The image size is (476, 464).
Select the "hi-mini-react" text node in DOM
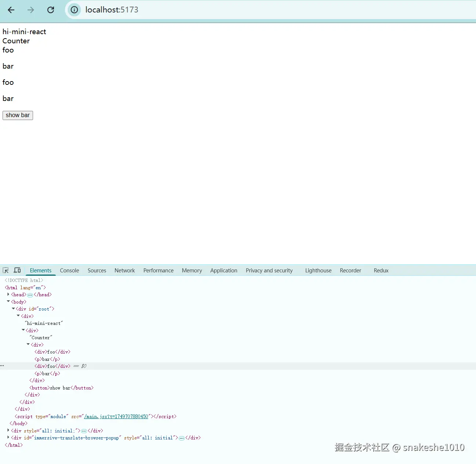pyautogui.click(x=44, y=323)
